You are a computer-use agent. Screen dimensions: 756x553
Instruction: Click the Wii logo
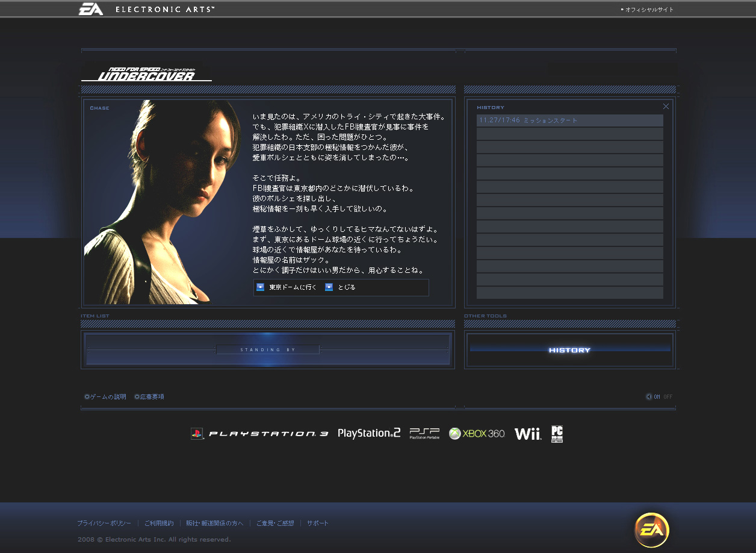point(528,434)
